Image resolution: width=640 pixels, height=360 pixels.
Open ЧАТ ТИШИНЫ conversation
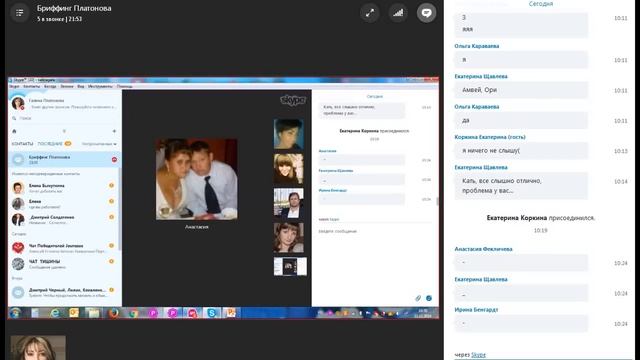click(x=64, y=264)
